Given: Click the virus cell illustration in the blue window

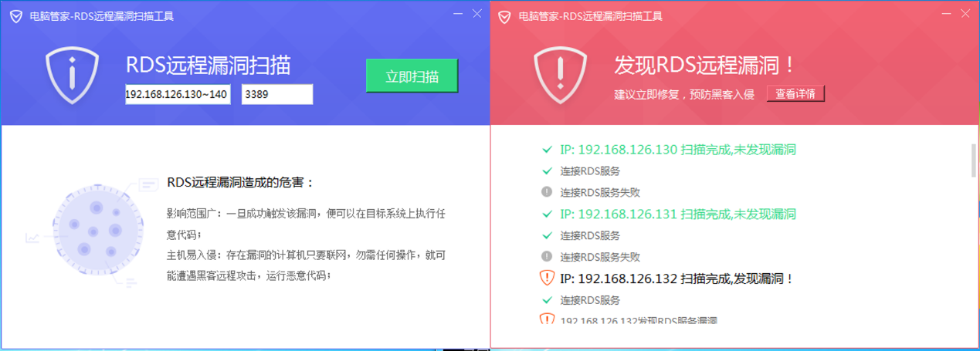Looking at the screenshot, I should coord(97,231).
